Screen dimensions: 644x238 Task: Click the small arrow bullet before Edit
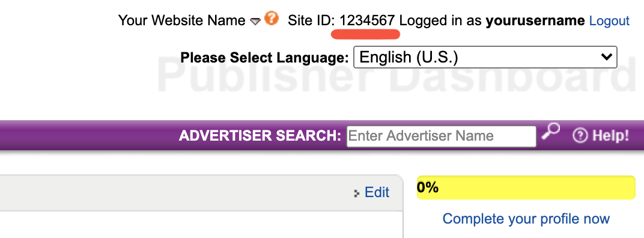[x=356, y=193]
